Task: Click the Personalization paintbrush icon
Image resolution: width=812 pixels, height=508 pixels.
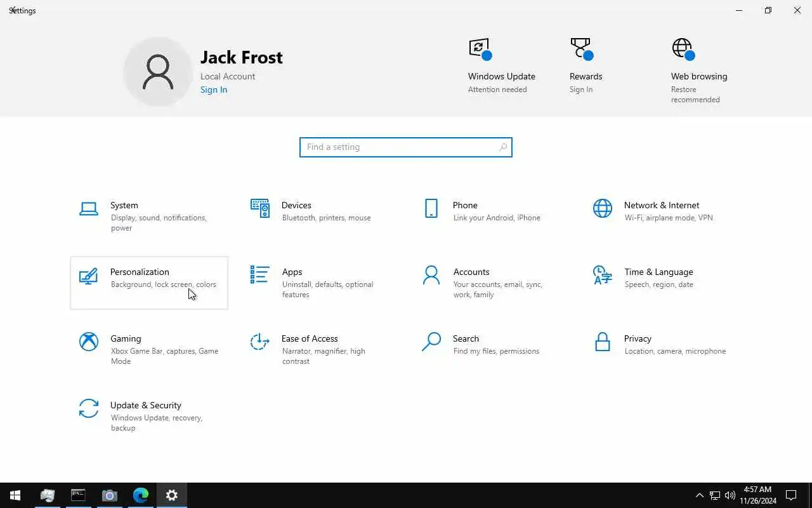Action: coord(89,276)
